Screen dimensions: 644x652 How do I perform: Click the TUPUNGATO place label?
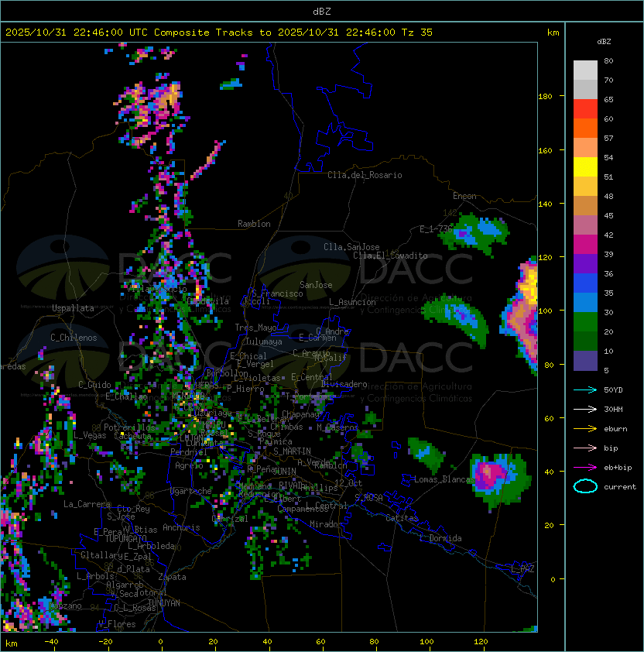point(125,539)
